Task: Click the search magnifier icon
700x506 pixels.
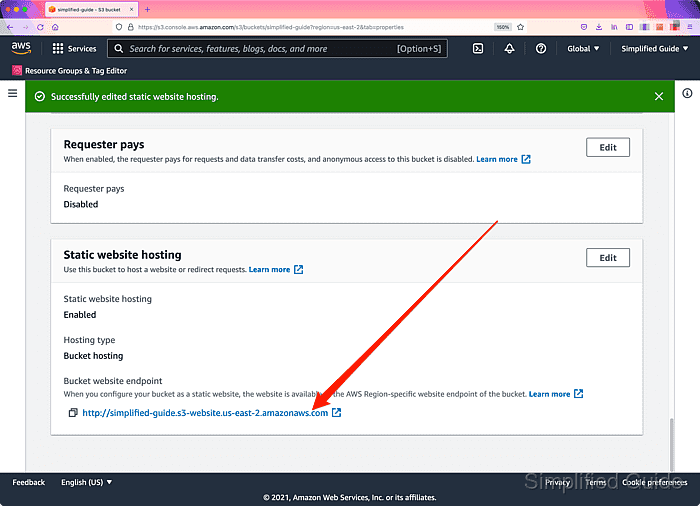Action: click(x=119, y=49)
